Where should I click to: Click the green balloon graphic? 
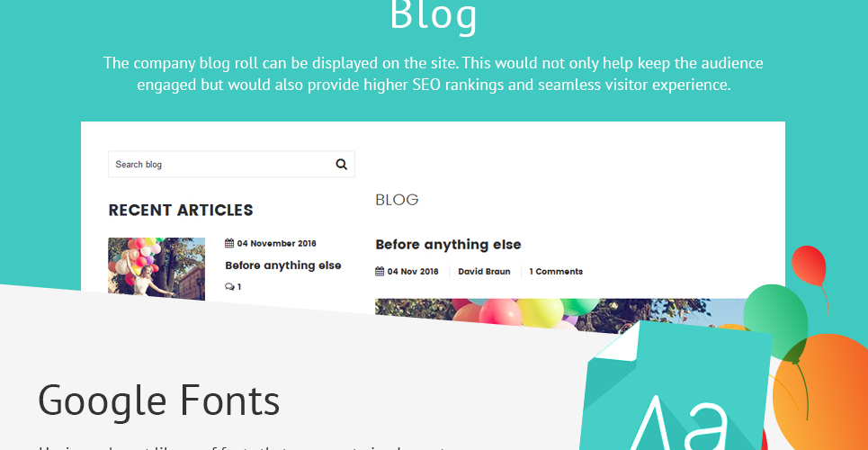click(775, 319)
